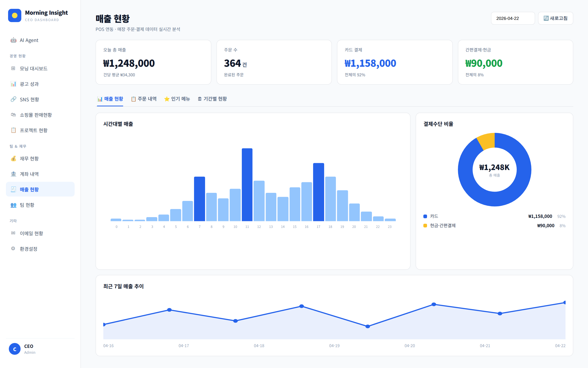The height and width of the screenshot is (368, 588).
Task: Open 계좌 내역 bank icon
Action: coord(13,174)
